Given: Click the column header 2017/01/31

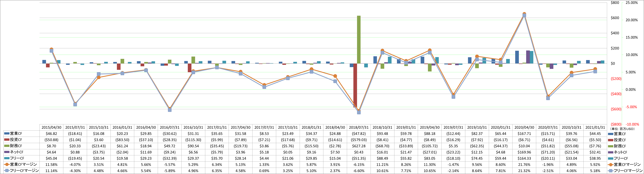Looking at the screenshot, I should [x=217, y=127].
